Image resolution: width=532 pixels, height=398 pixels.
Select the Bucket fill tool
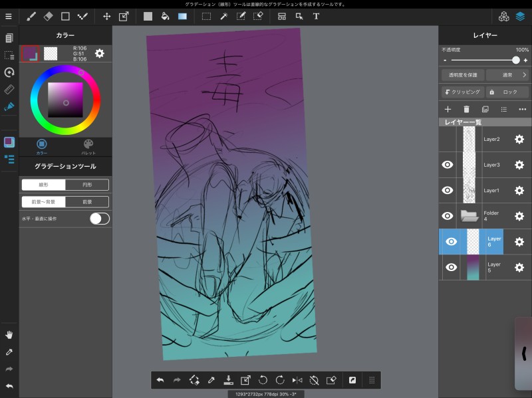[165, 16]
